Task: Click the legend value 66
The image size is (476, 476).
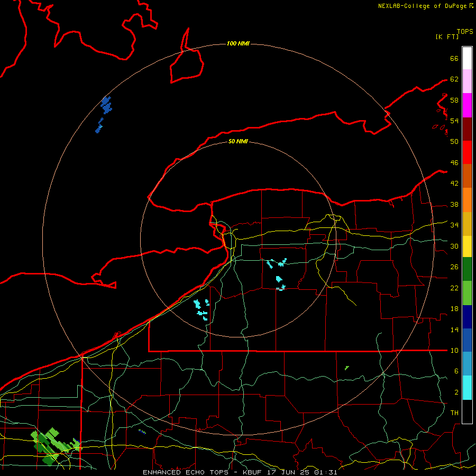Action: (x=454, y=58)
